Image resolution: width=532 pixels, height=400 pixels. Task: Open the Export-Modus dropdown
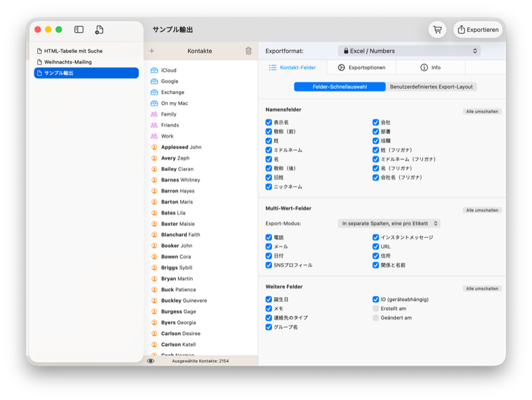[x=389, y=223]
